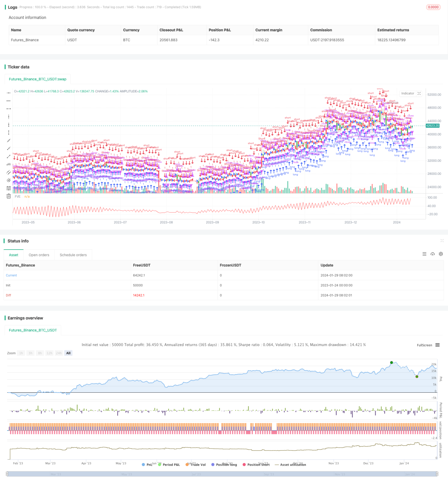
Task: Open the earnings chart hamburger menu
Action: [x=437, y=345]
